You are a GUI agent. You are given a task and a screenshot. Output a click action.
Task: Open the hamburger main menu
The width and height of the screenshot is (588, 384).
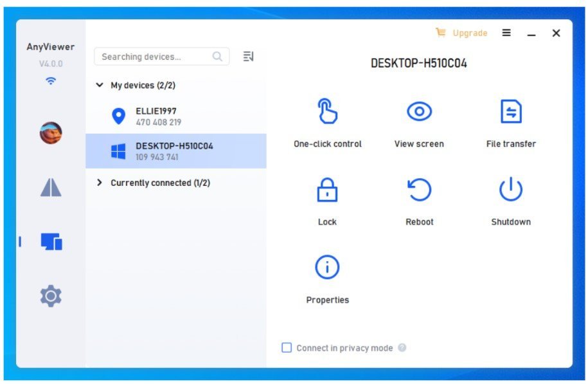pos(506,33)
